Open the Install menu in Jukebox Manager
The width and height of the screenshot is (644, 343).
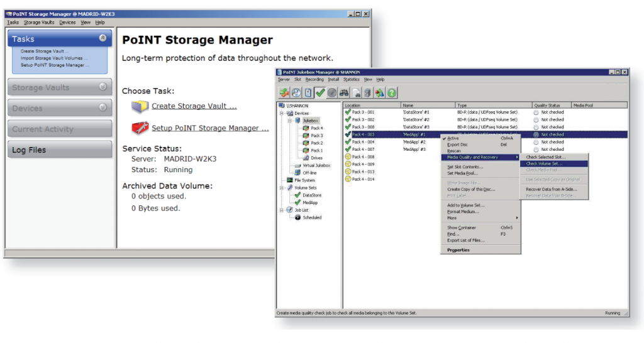333,80
